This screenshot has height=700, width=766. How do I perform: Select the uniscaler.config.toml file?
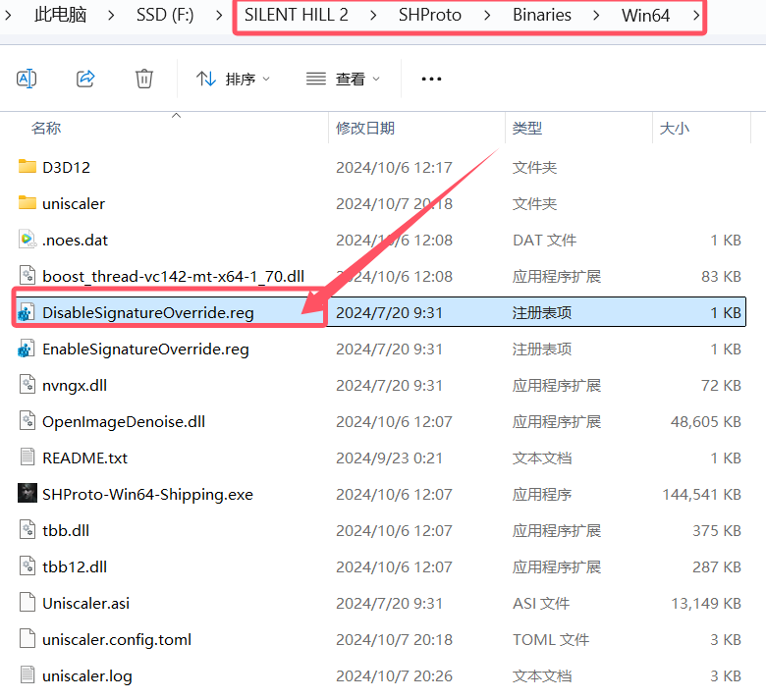(116, 639)
